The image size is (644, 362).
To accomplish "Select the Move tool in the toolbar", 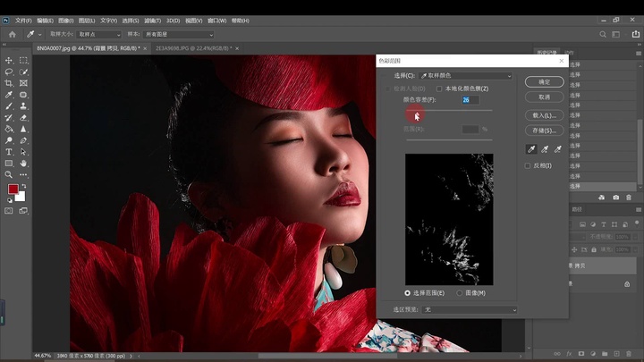I will 9,60.
